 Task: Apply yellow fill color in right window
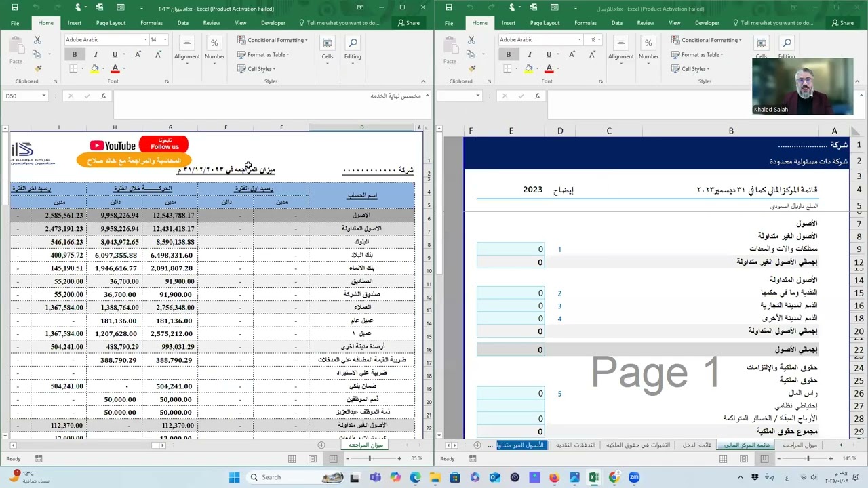pyautogui.click(x=528, y=68)
